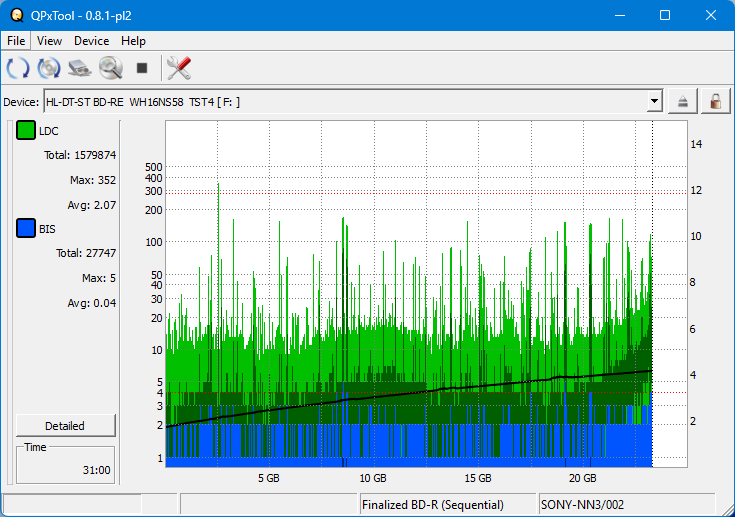The height and width of the screenshot is (517, 735).
Task: Click the 10 GB x-axis label
Action: click(x=373, y=478)
